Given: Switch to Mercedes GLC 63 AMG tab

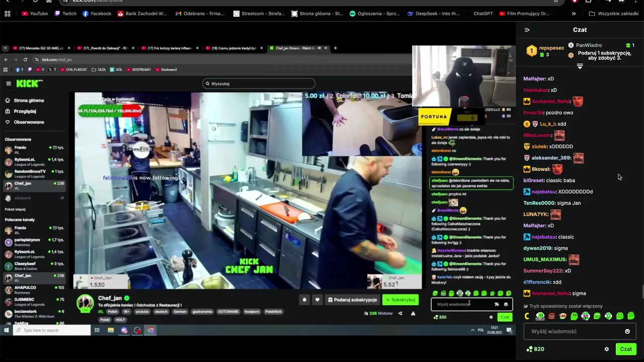Looking at the screenshot, I should click(x=41, y=48).
